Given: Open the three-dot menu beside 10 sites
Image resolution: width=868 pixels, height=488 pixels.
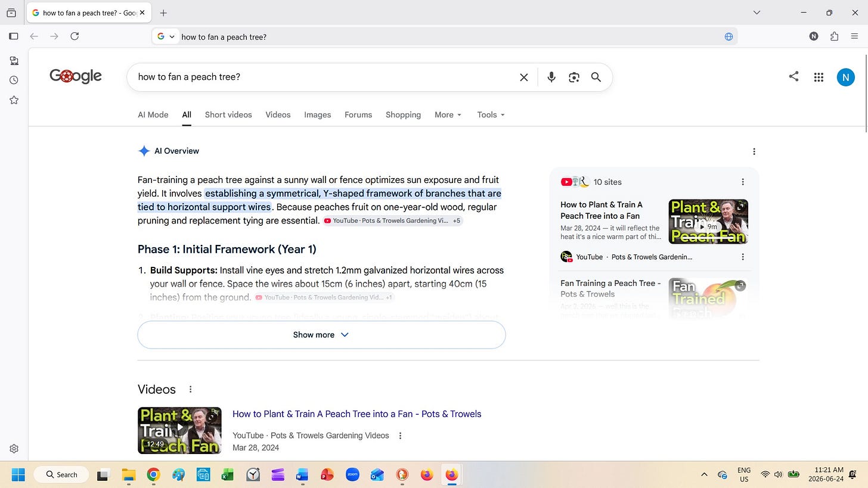Looking at the screenshot, I should (x=743, y=182).
